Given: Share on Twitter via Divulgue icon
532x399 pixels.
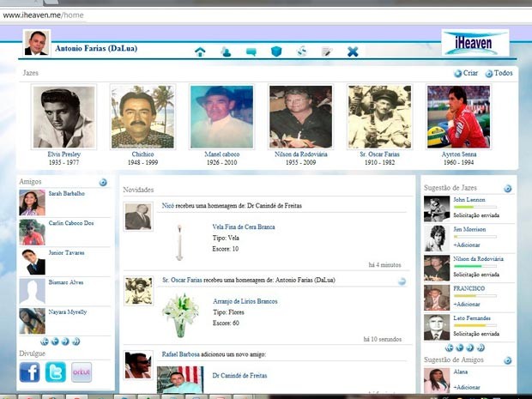Looking at the screenshot, I should [56, 372].
